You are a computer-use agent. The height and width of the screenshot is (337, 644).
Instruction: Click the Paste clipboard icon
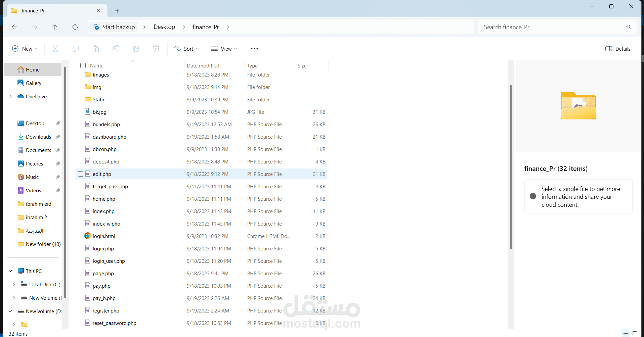pos(96,49)
